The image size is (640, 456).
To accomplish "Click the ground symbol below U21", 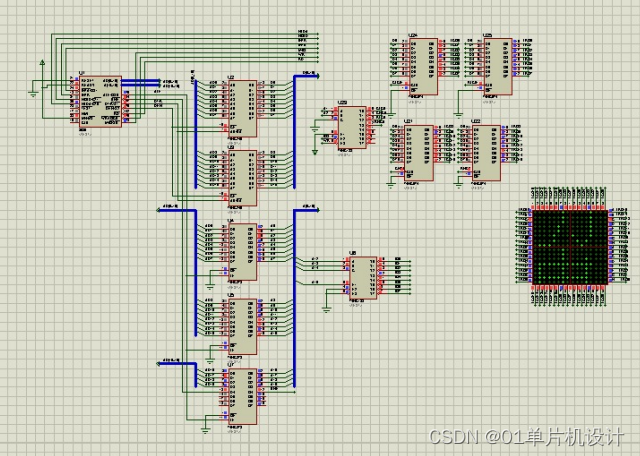I will click(x=391, y=185).
